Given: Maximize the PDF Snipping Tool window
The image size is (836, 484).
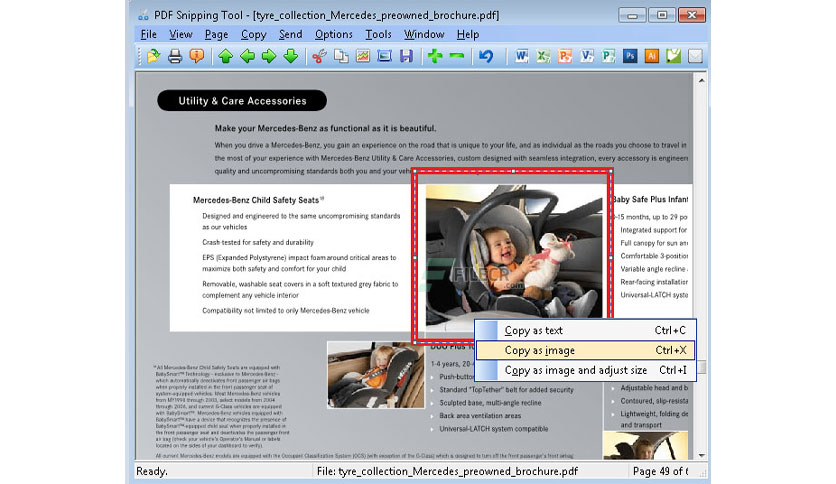Looking at the screenshot, I should (x=662, y=15).
